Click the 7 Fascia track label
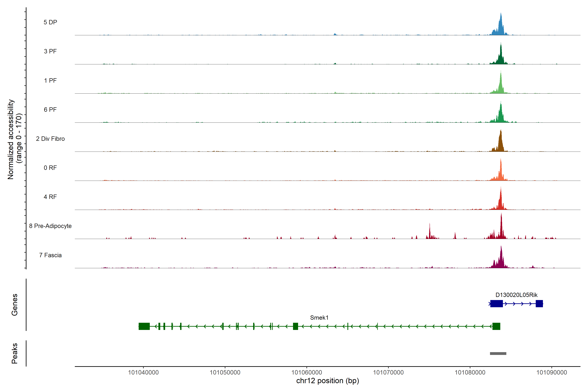The width and height of the screenshot is (588, 392). coord(50,255)
